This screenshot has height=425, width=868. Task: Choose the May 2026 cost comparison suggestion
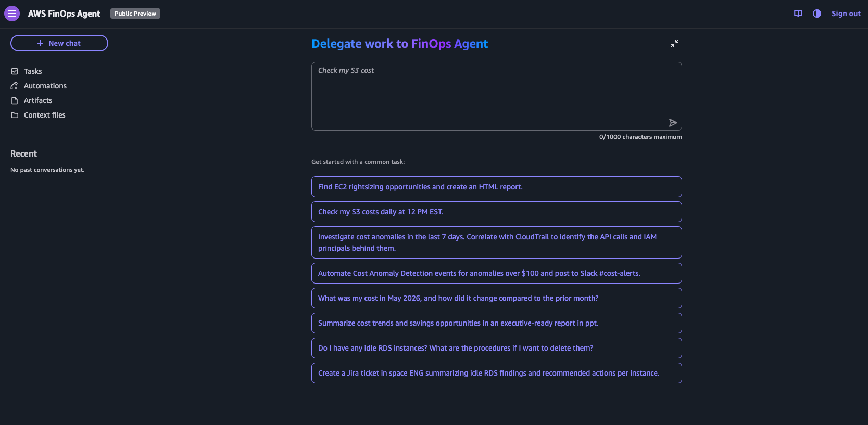pyautogui.click(x=497, y=298)
